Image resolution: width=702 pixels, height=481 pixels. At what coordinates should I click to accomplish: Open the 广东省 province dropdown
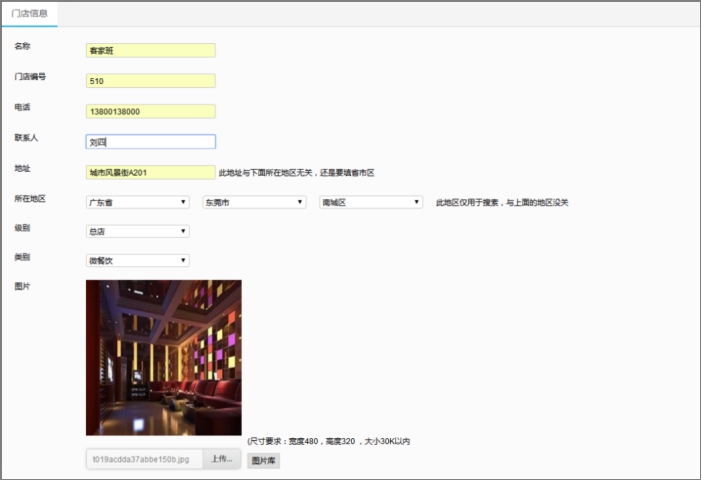coord(137,202)
